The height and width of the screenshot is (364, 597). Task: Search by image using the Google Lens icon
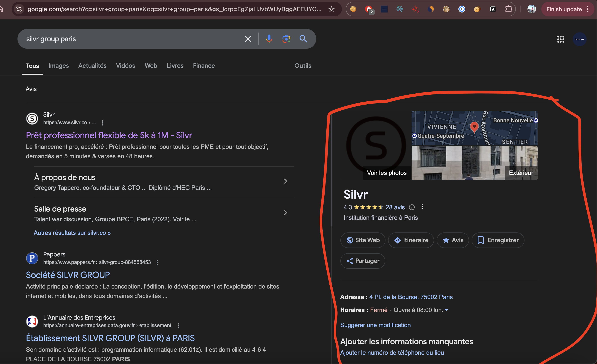pos(286,39)
